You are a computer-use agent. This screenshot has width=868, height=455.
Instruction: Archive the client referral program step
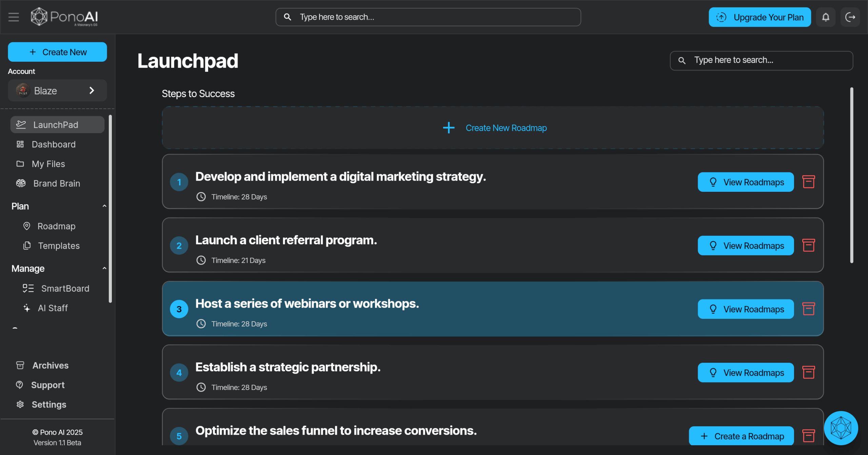tap(808, 245)
